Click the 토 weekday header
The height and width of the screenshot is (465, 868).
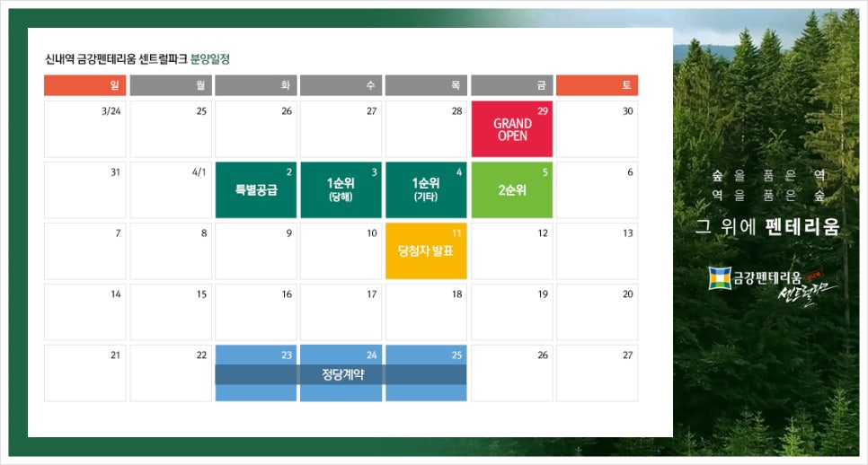[x=598, y=85]
